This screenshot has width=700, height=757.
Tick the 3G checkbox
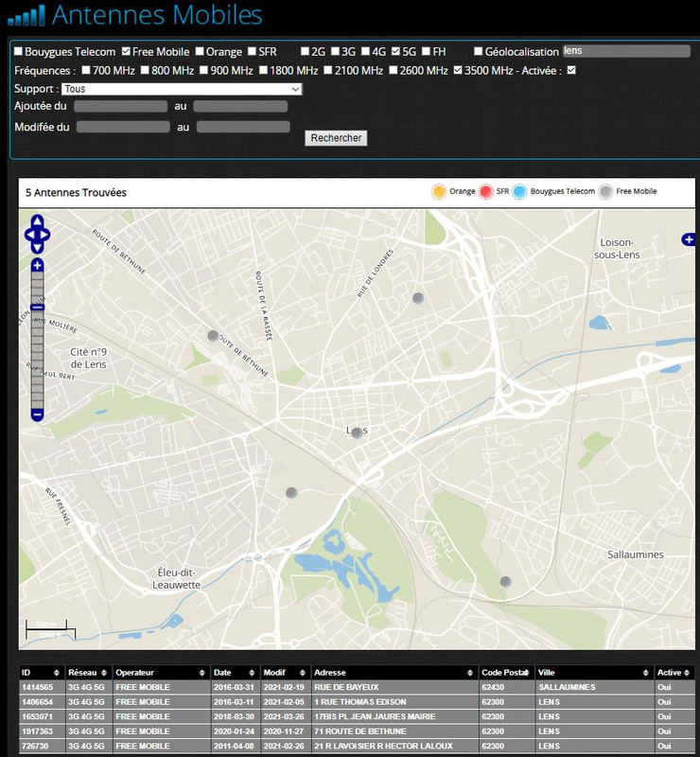(x=336, y=51)
